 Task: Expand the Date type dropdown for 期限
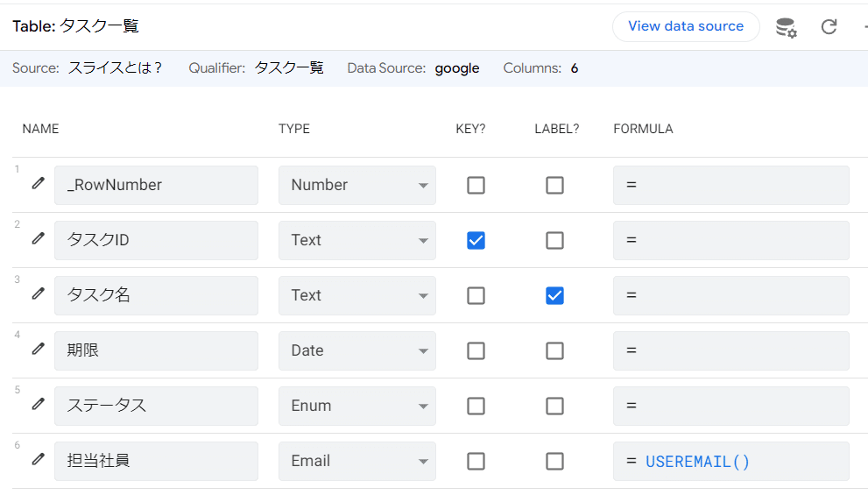coord(356,350)
